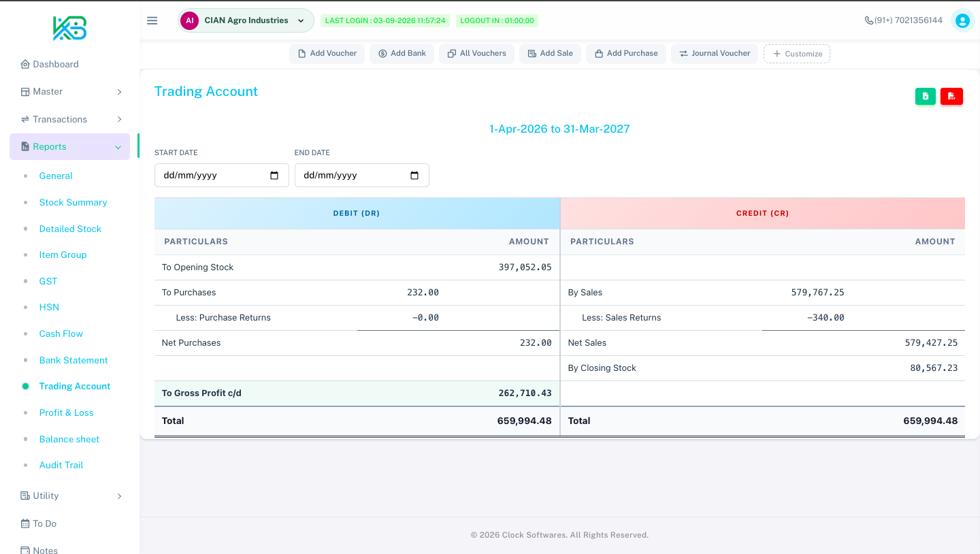View the Bank Statement report

tap(73, 361)
